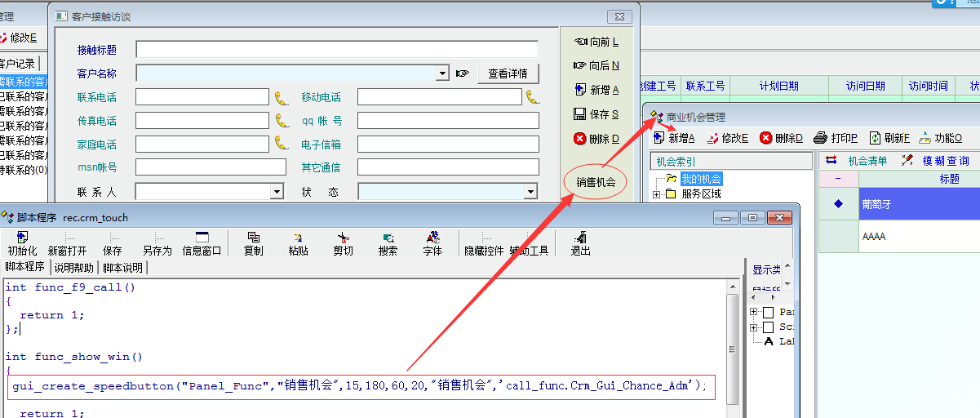This screenshot has width=980, height=418.
Task: Check the Pan tree item checkbox
Action: pos(768,313)
